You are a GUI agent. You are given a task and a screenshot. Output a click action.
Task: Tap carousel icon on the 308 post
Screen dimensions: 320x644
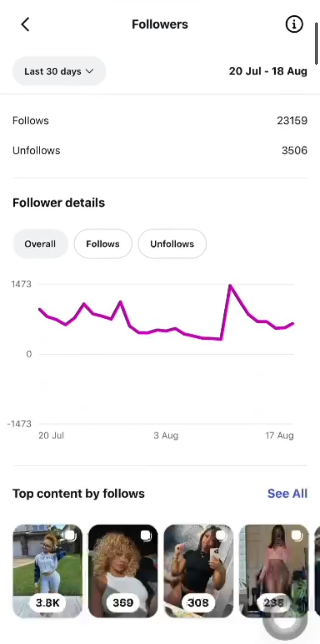tap(221, 536)
